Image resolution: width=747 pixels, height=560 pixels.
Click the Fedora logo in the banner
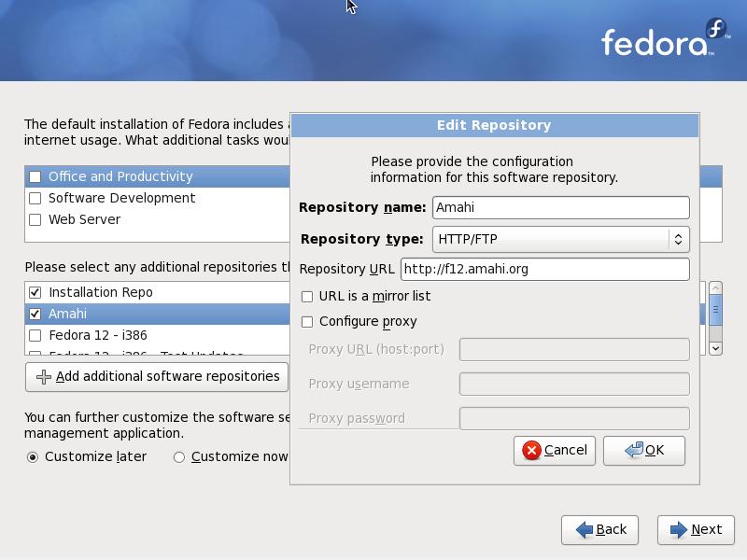coord(665,38)
